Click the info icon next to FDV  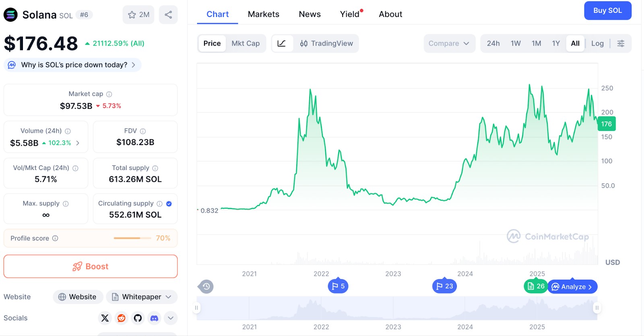point(143,131)
